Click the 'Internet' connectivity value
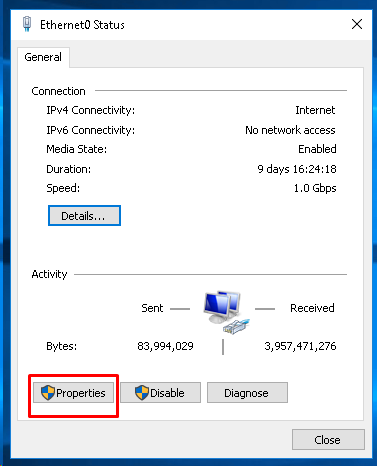Viewport: 377px width, 466px height. [x=315, y=110]
